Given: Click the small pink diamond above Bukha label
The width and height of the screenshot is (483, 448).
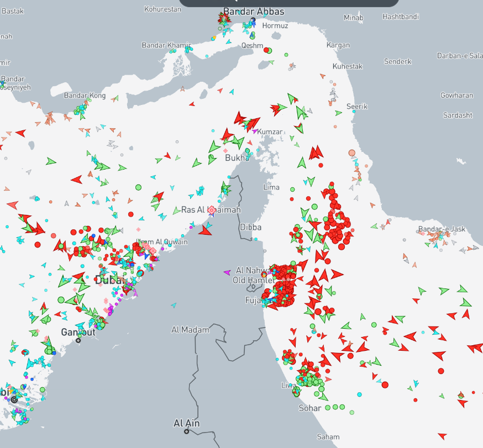Looking at the screenshot, I should pyautogui.click(x=225, y=151).
